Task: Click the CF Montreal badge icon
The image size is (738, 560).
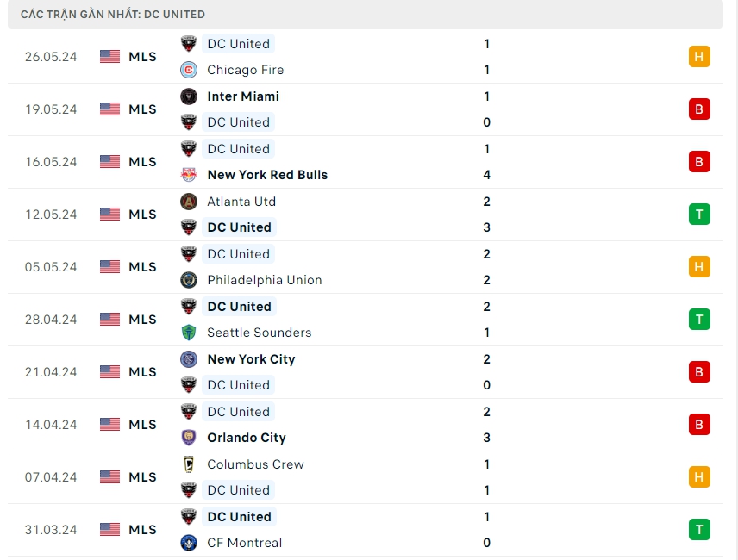Action: click(x=189, y=543)
